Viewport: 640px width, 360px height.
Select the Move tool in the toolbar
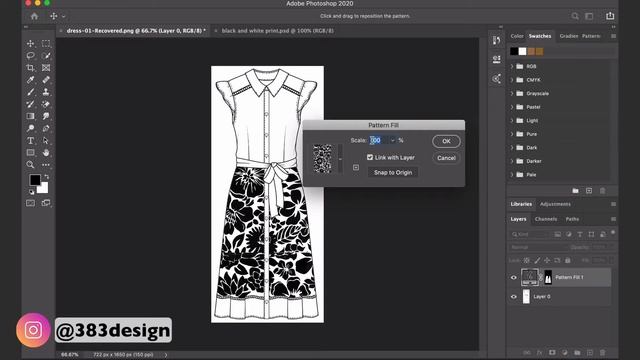pyautogui.click(x=31, y=43)
